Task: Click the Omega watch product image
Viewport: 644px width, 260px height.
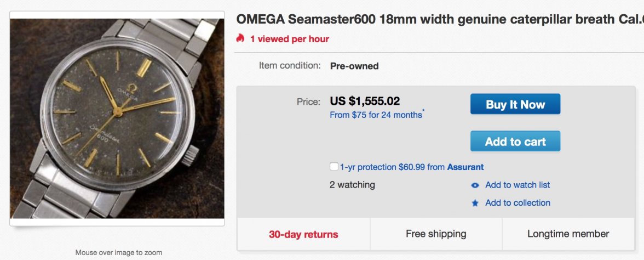Action: pos(117,118)
